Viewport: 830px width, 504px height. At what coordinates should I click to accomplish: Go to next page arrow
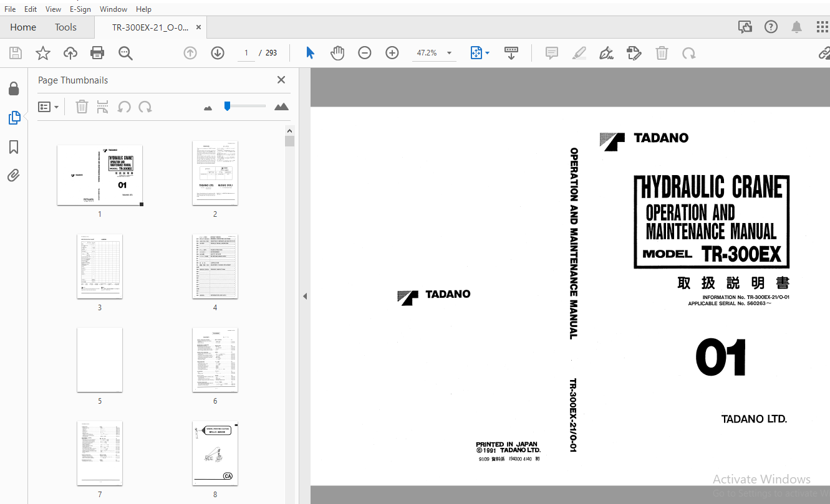[218, 53]
